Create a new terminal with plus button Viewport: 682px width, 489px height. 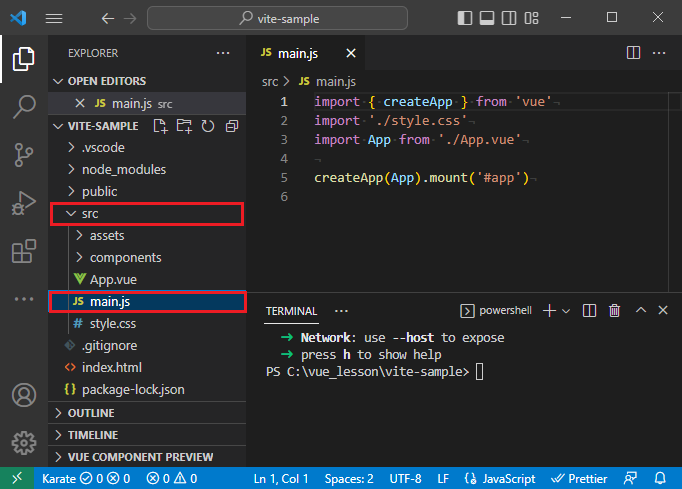[549, 311]
